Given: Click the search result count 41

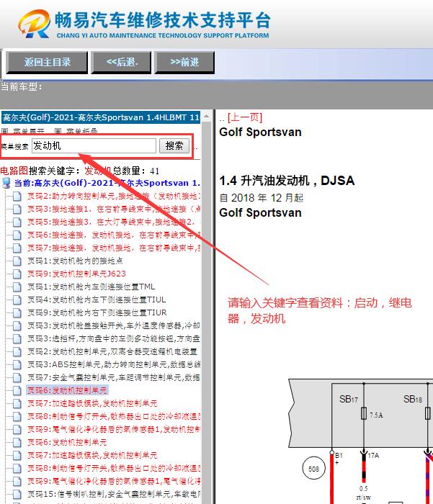Looking at the screenshot, I should click(154, 171).
